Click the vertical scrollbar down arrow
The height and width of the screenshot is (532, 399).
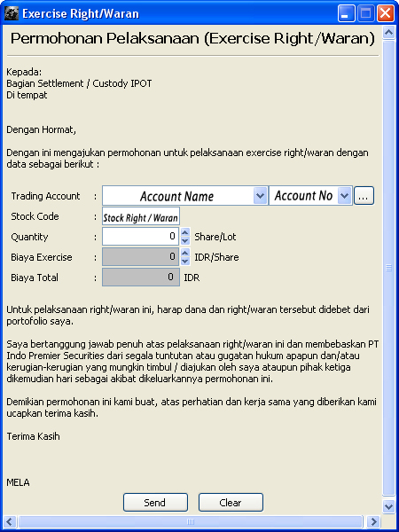click(x=388, y=507)
